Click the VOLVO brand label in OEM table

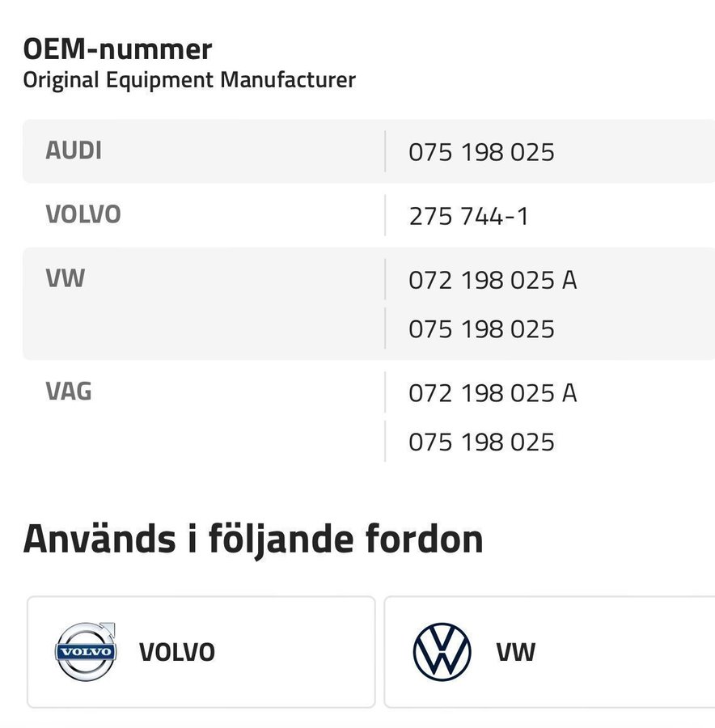[83, 214]
